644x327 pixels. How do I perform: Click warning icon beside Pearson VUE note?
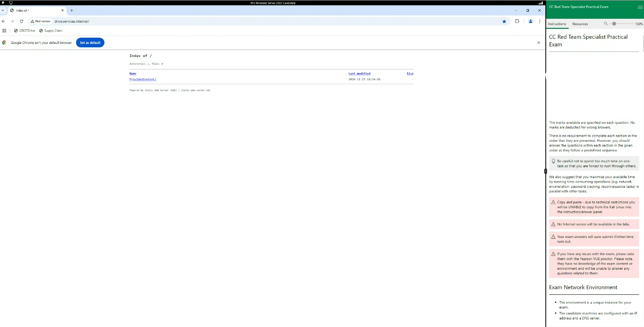(x=553, y=254)
